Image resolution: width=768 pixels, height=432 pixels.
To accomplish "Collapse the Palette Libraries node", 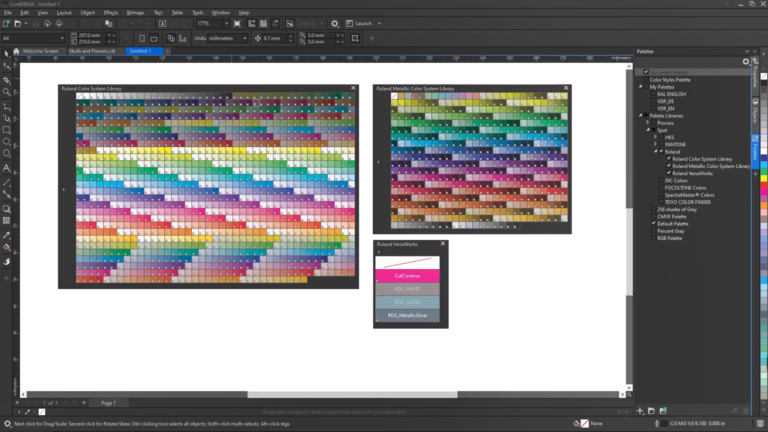I will pos(641,116).
